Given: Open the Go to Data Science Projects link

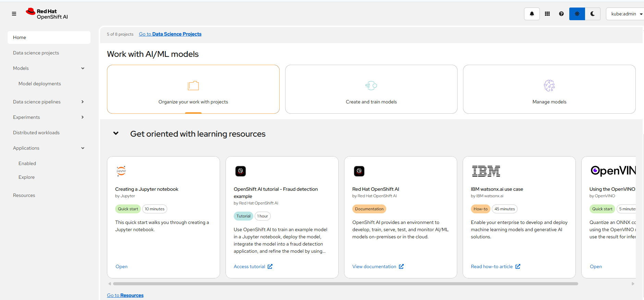Looking at the screenshot, I should (170, 34).
